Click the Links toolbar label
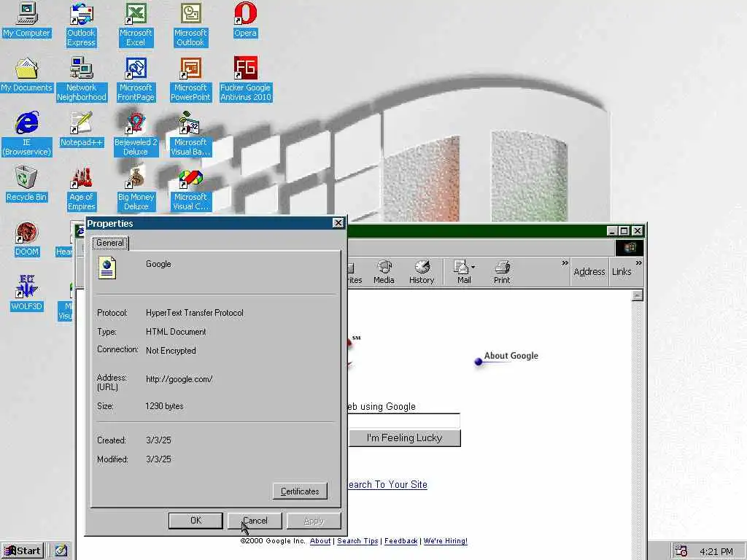Viewport: 747px width, 560px height. 622,272
